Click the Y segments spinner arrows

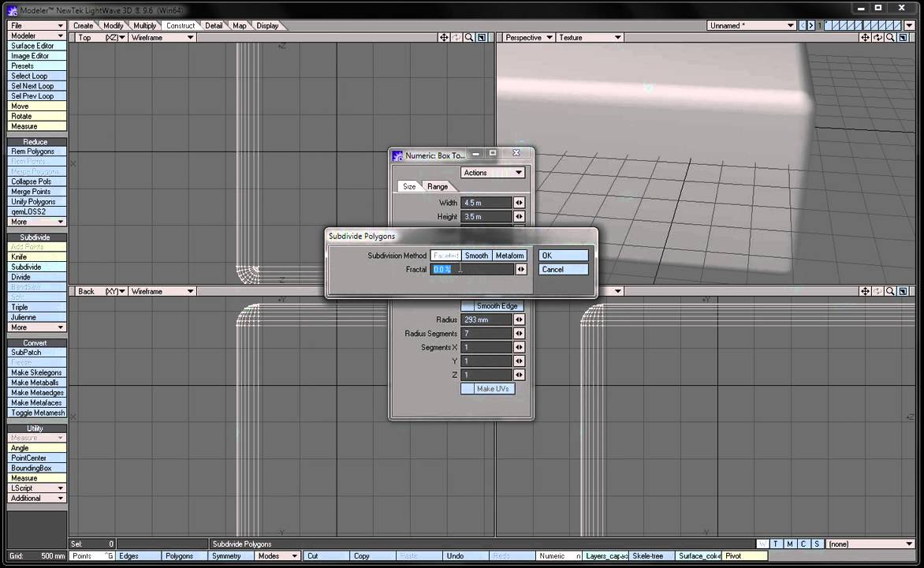(520, 361)
